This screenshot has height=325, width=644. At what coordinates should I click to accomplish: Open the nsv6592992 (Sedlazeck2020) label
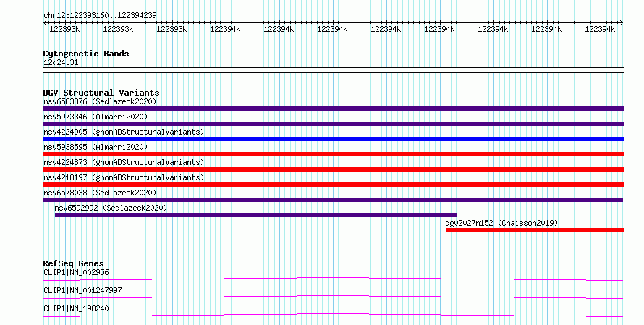111,208
